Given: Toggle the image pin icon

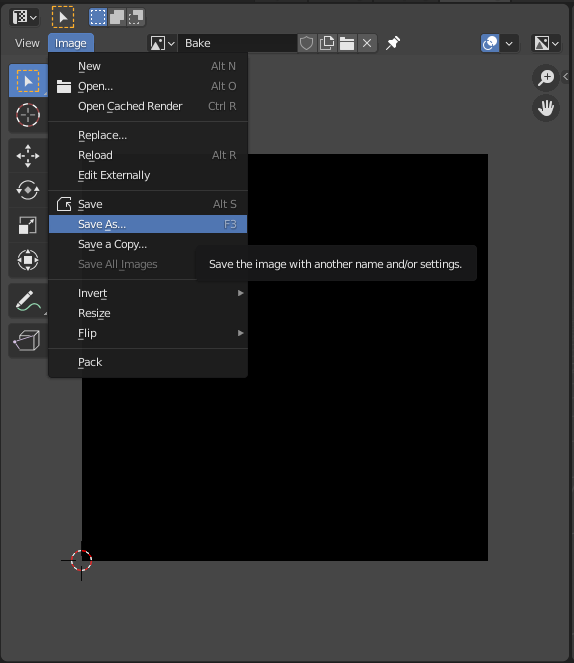Looking at the screenshot, I should click(x=393, y=43).
